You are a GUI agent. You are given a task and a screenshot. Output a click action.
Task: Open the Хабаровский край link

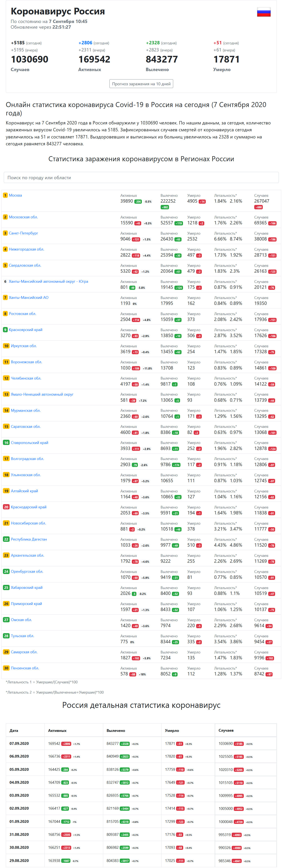pyautogui.click(x=27, y=588)
